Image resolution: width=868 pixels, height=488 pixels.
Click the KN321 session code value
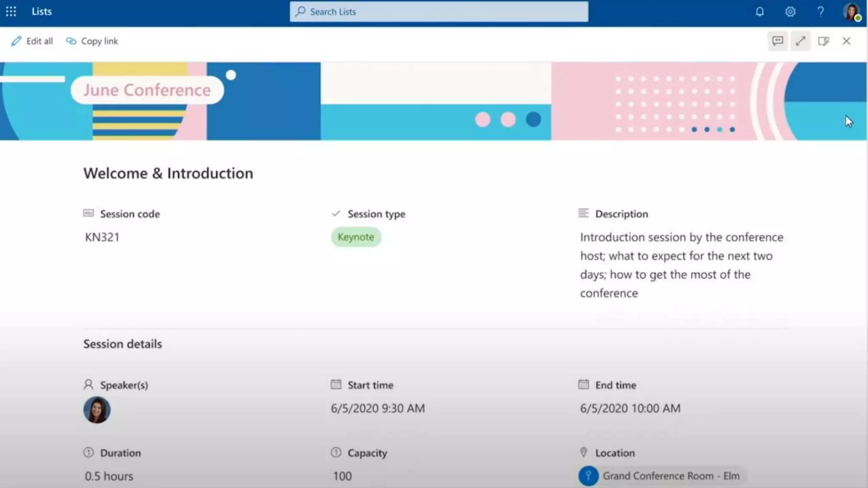click(x=102, y=237)
